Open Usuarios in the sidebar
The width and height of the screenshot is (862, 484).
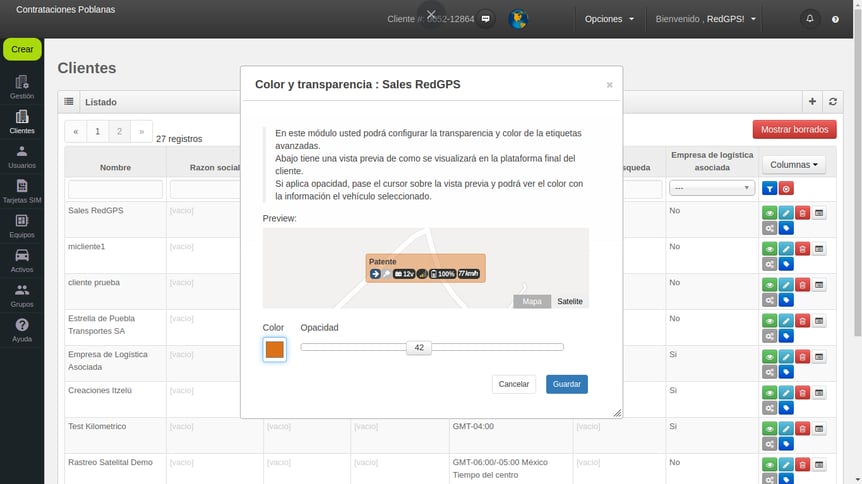22,157
